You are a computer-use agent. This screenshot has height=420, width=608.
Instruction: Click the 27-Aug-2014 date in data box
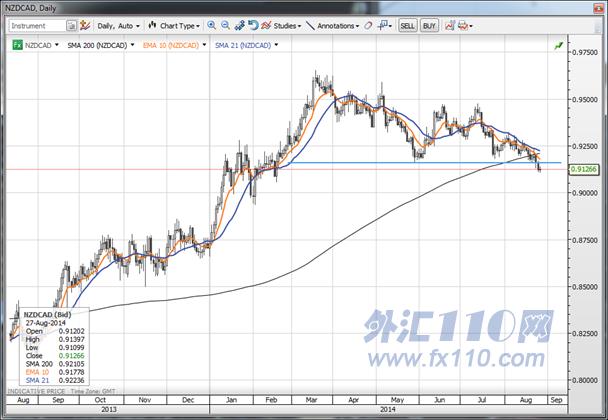tap(46, 323)
